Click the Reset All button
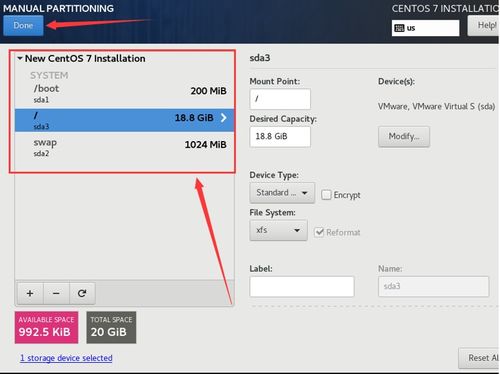 tap(480, 358)
